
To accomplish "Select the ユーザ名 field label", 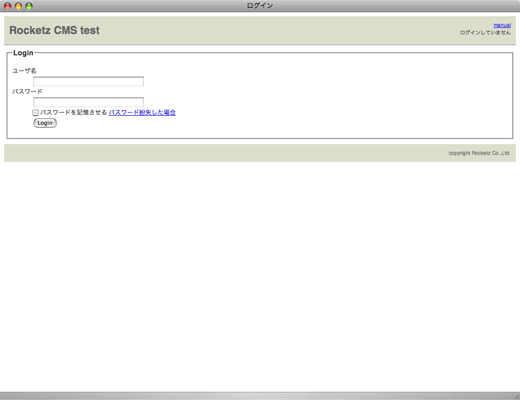I will tap(24, 71).
